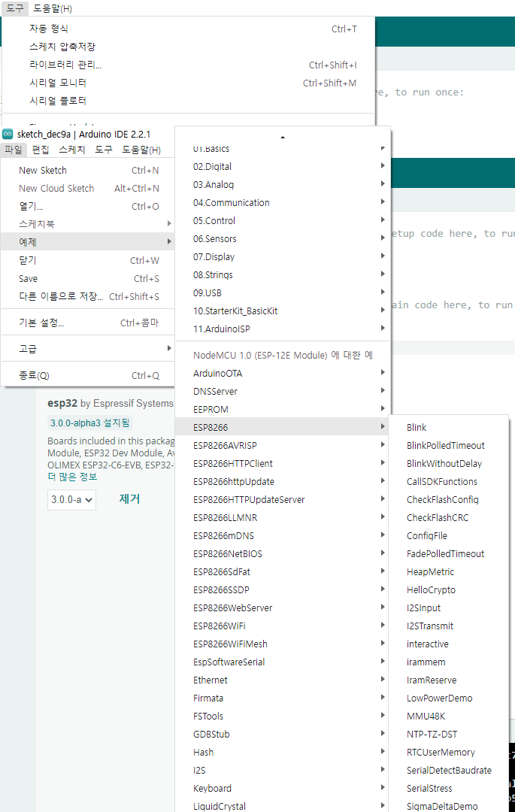Expand DNSServer examples
The width and height of the screenshot is (515, 812).
coord(283,392)
